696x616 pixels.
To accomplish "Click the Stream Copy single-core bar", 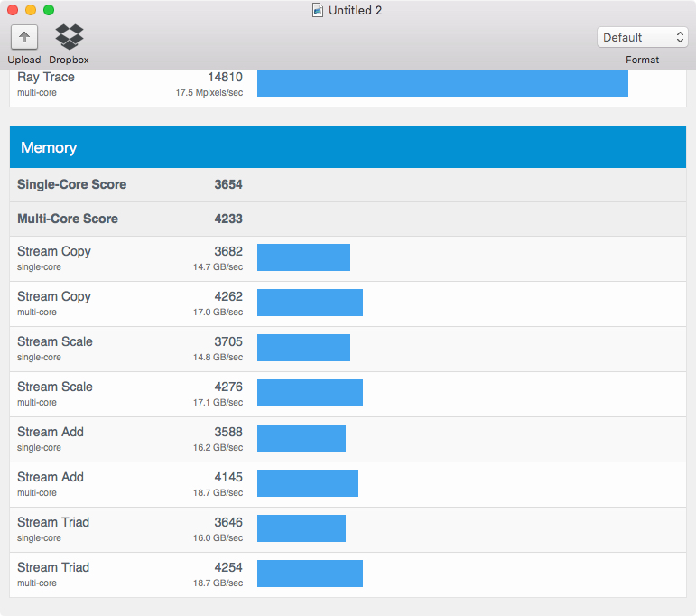I will click(x=303, y=257).
